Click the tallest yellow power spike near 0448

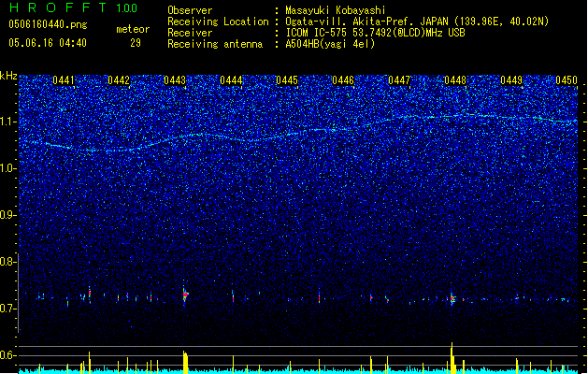[x=452, y=357]
